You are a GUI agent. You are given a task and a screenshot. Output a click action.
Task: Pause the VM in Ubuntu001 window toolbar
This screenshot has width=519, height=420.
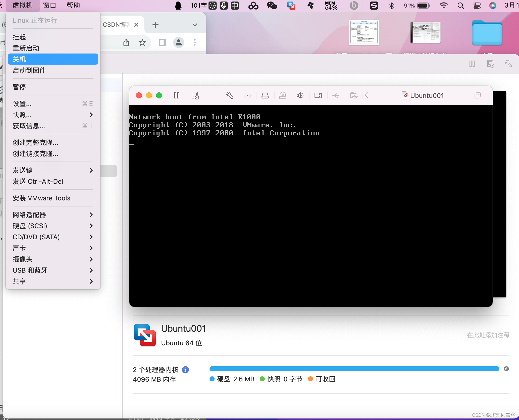[x=177, y=95]
